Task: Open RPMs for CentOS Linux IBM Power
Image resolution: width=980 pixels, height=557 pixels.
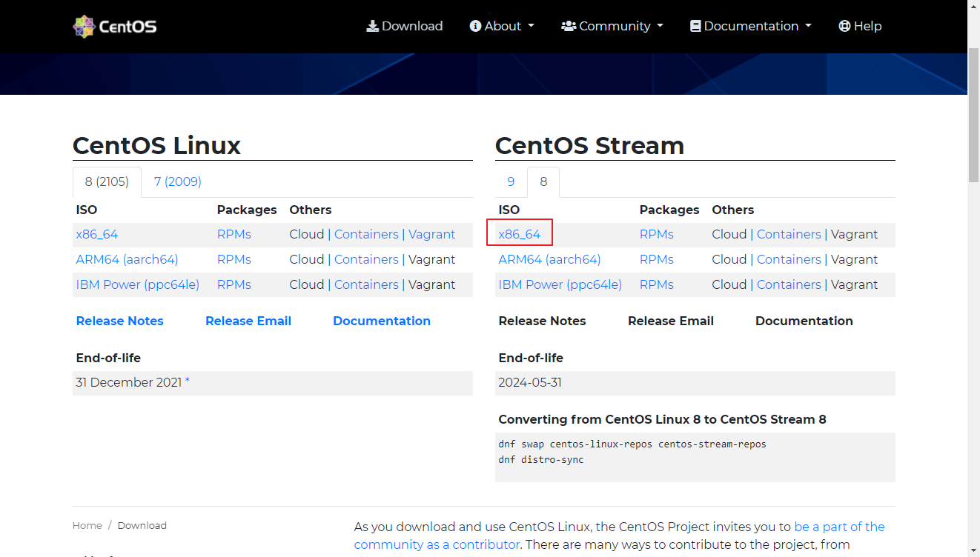Action: (234, 284)
